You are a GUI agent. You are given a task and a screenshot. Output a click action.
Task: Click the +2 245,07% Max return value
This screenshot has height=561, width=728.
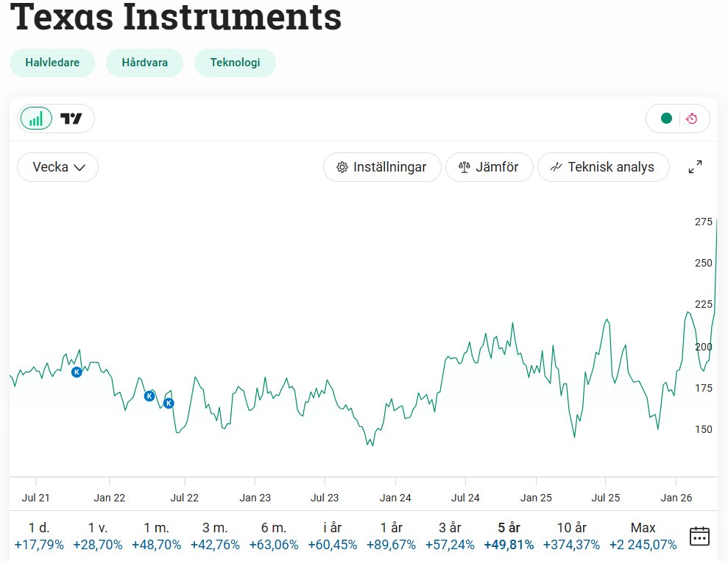click(643, 545)
